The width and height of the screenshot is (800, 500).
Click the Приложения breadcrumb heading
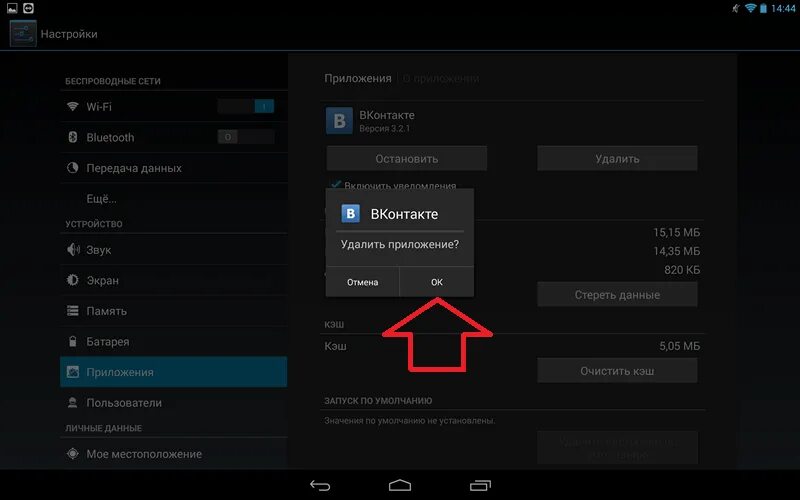(358, 79)
